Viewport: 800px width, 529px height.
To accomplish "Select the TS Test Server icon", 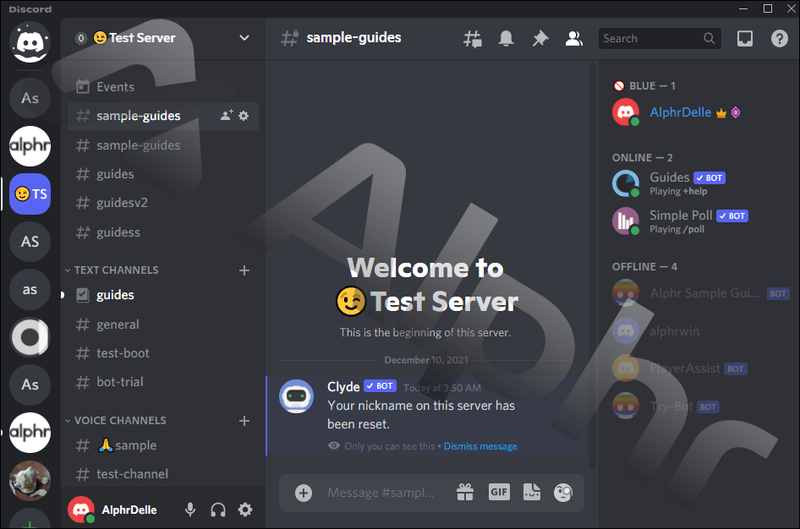I will [30, 194].
